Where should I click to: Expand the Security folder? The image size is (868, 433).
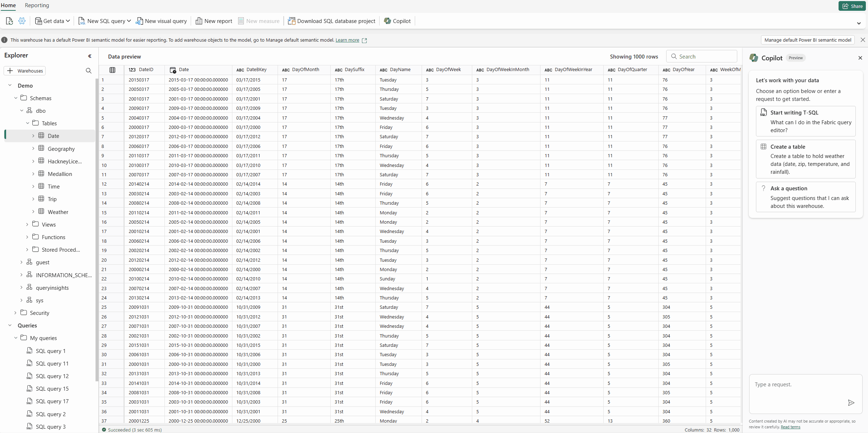click(15, 313)
